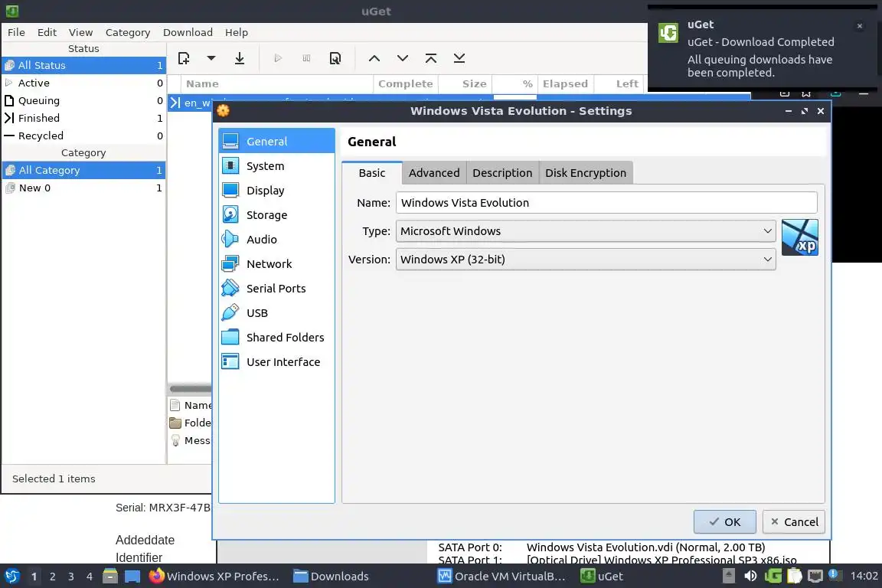Select Active status in uGet
882x588 pixels.
pyautogui.click(x=83, y=83)
